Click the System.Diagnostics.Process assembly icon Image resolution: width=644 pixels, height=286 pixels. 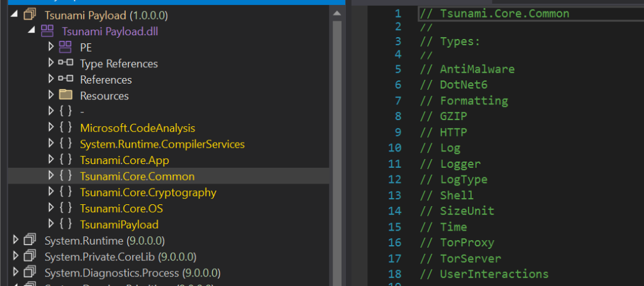coord(30,273)
